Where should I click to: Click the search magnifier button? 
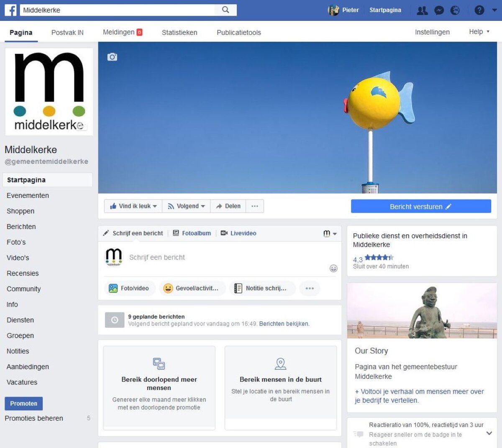pyautogui.click(x=225, y=10)
